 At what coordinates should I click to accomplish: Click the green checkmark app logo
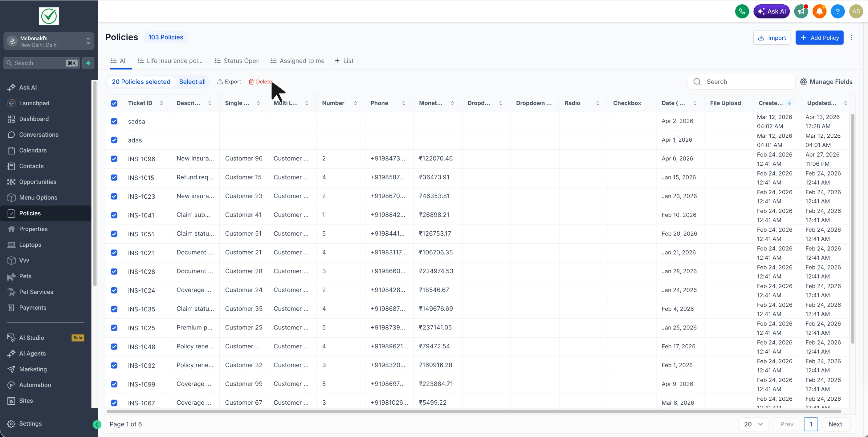(49, 16)
